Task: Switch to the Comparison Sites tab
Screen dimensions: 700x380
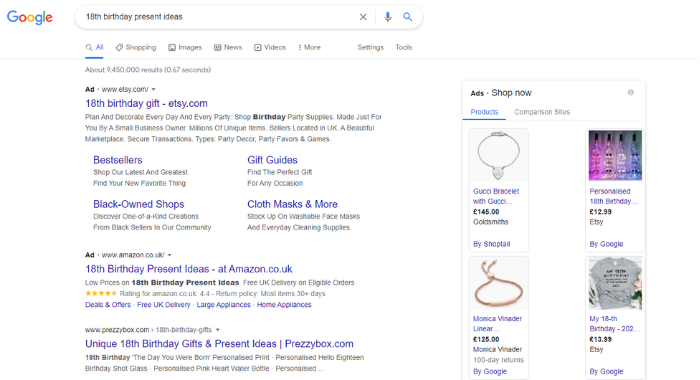Action: click(542, 112)
